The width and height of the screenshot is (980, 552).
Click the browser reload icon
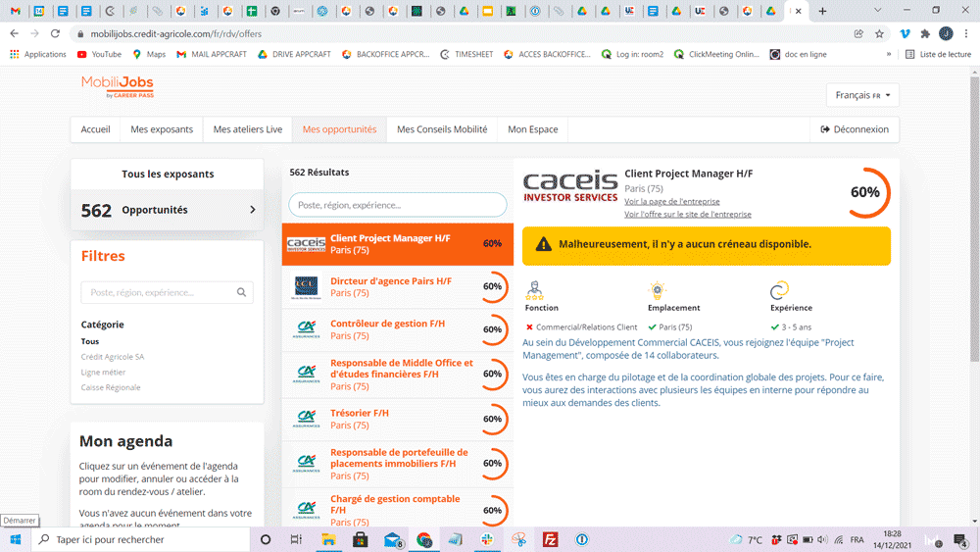(x=55, y=33)
